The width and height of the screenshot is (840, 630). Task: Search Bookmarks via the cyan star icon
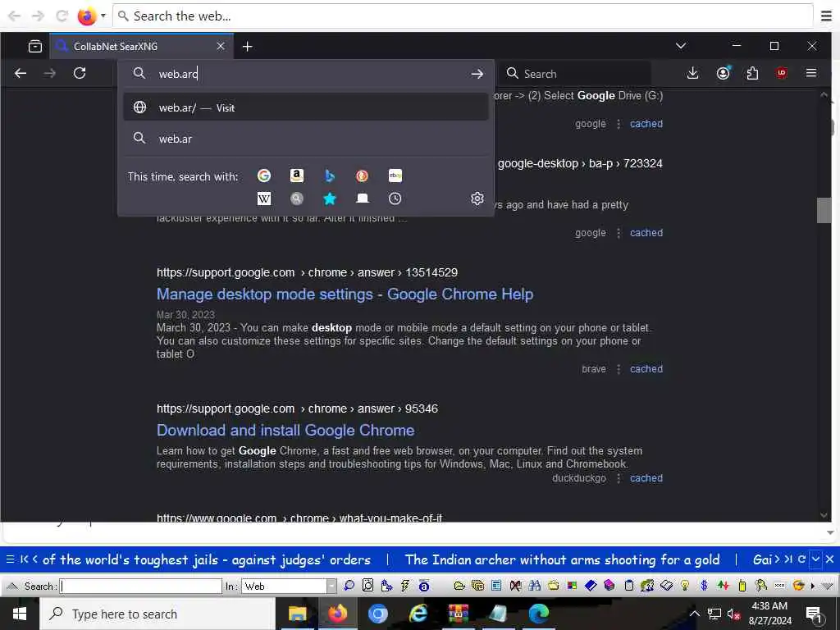click(330, 199)
